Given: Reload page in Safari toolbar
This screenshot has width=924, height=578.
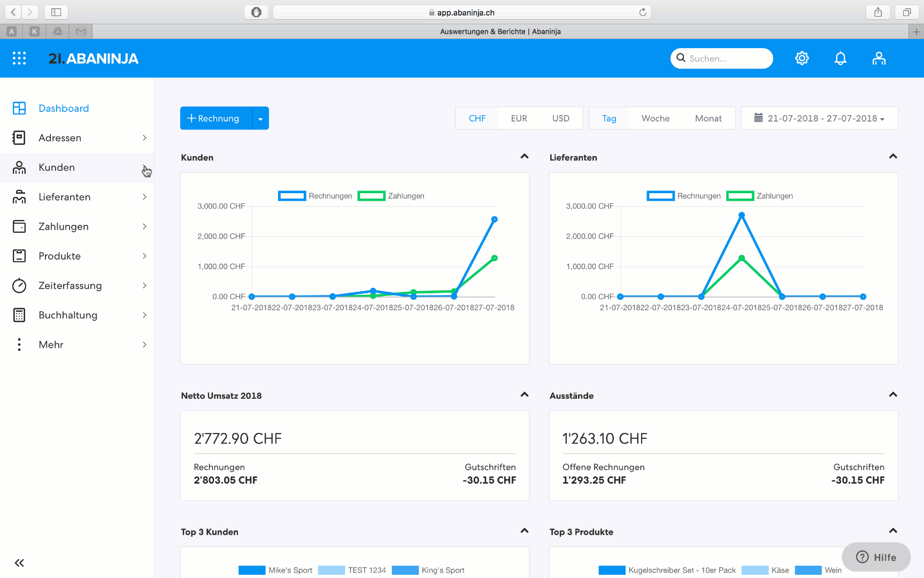Looking at the screenshot, I should point(643,12).
